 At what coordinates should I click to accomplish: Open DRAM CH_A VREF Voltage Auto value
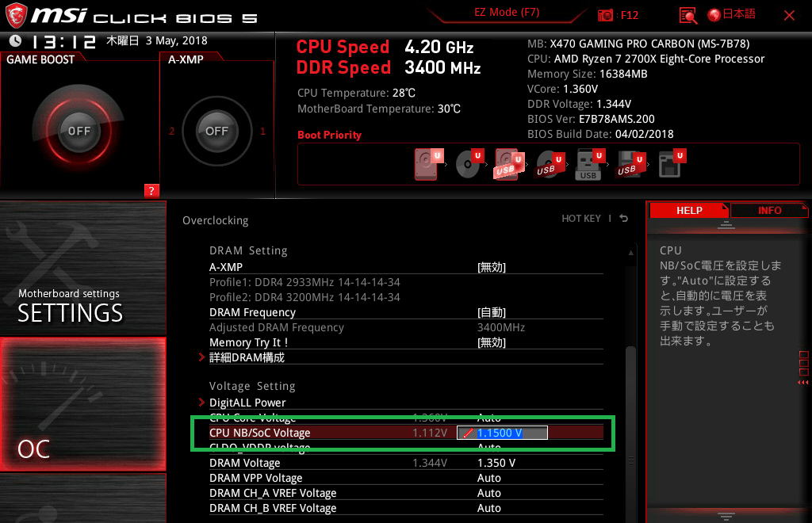pos(488,492)
